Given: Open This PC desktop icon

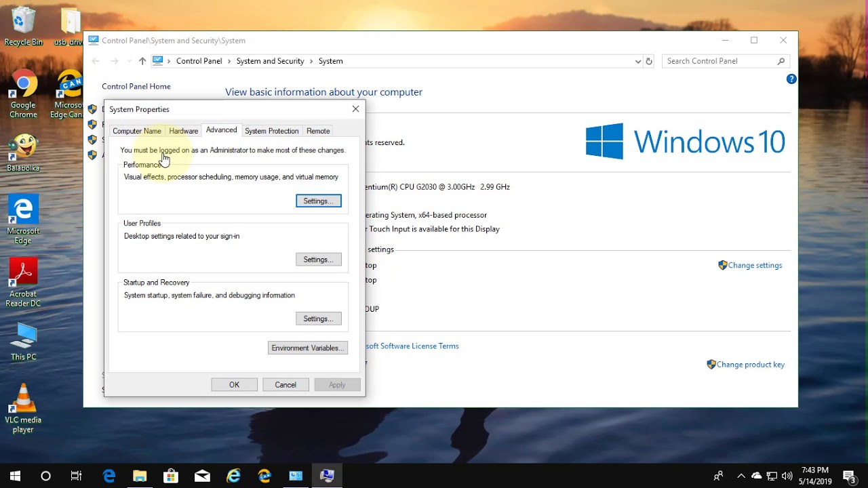Looking at the screenshot, I should [23, 342].
